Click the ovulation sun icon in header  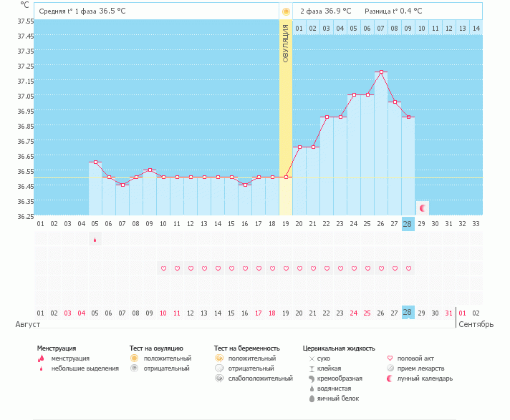pyautogui.click(x=286, y=11)
